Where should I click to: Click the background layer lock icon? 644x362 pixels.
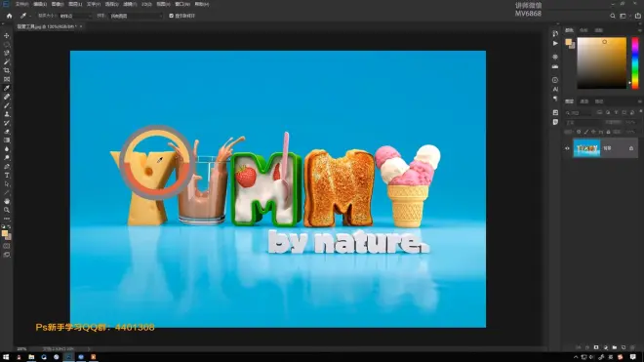pyautogui.click(x=631, y=148)
